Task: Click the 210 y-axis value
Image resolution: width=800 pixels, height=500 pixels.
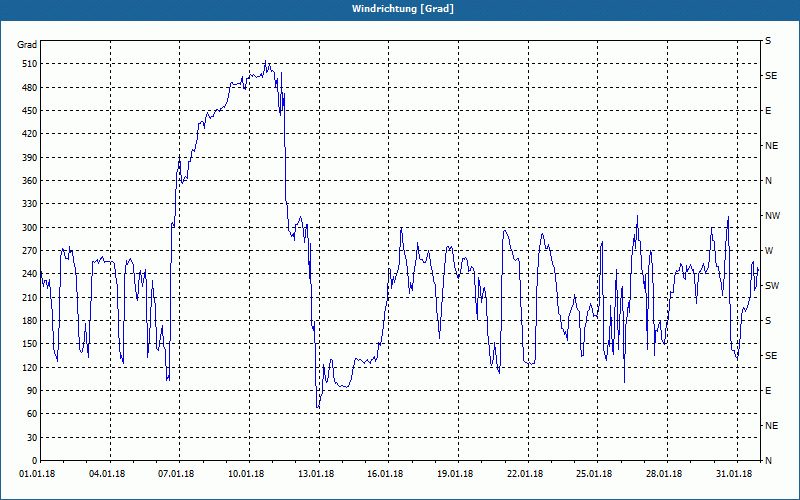Action: (30, 297)
